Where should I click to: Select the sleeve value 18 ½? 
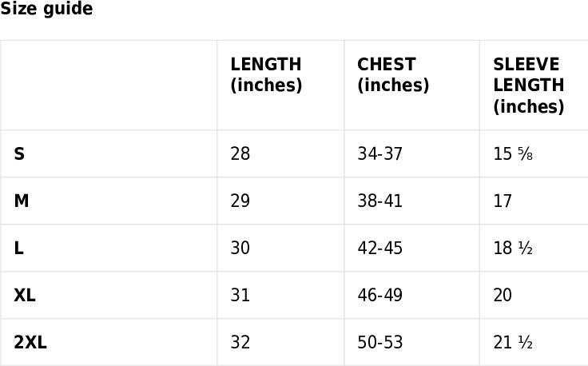tap(513, 248)
